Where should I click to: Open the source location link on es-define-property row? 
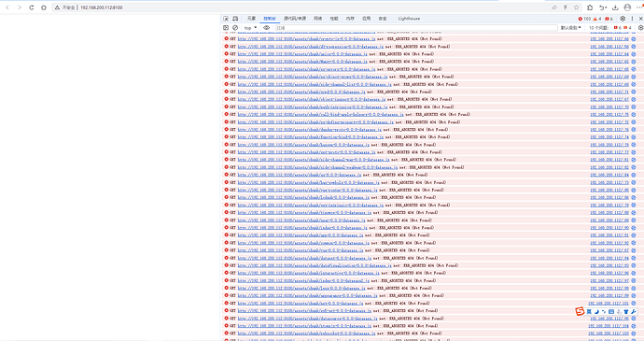(609, 121)
